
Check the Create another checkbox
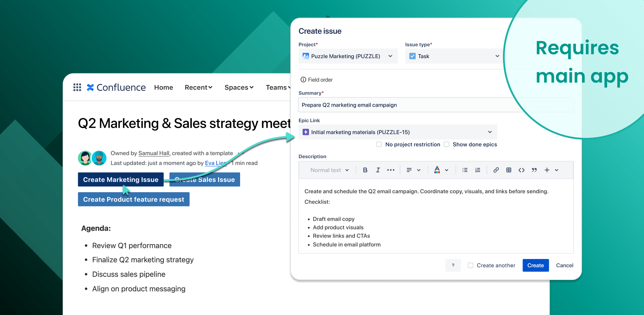pos(471,265)
